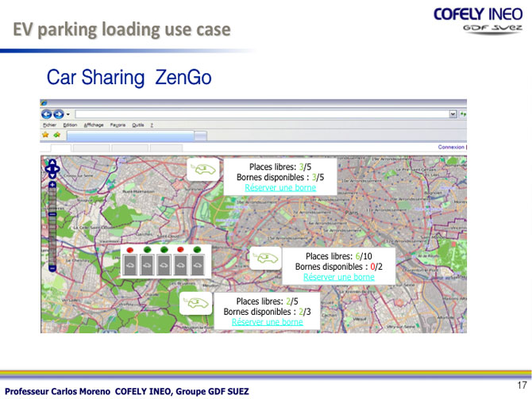
Task: Click the electric car icon beside Places libres 2/5
Action: (x=195, y=303)
